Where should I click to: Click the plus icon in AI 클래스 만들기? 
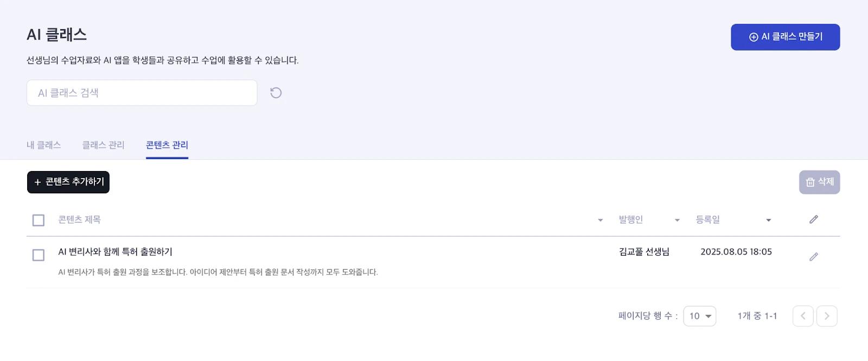pyautogui.click(x=754, y=37)
